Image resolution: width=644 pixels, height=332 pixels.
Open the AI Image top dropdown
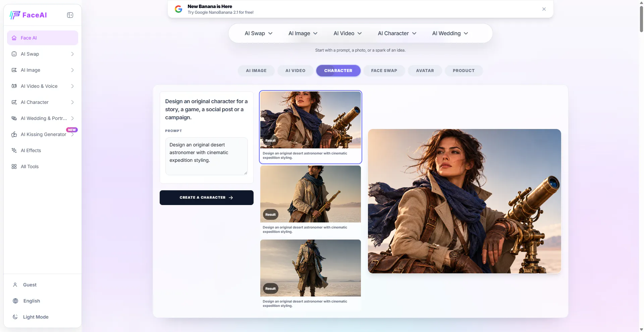303,33
